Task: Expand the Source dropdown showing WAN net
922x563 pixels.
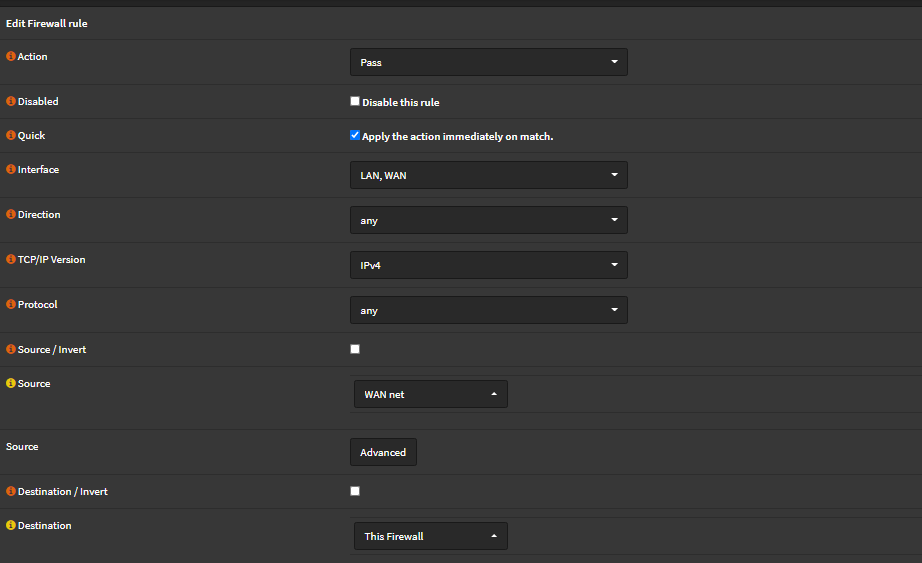Action: tap(430, 394)
